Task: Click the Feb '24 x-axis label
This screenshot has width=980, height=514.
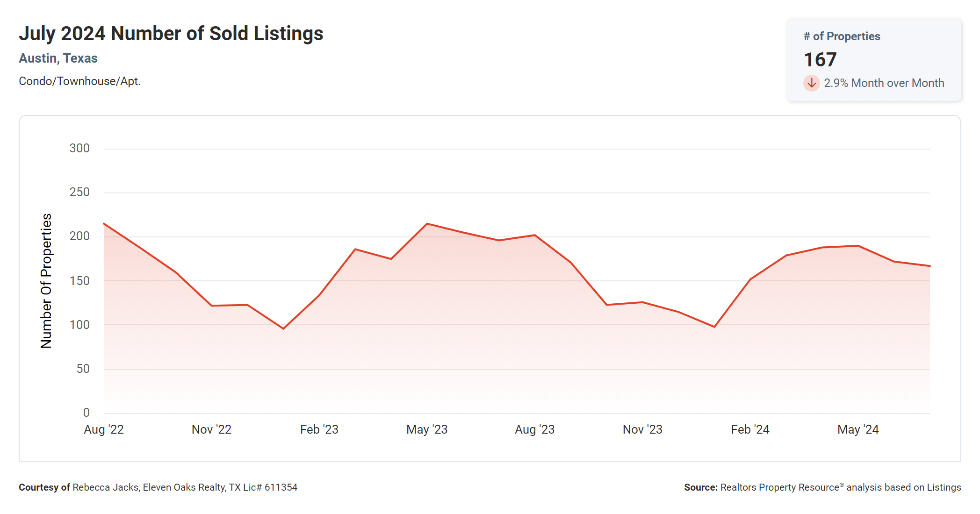Action: 750,429
